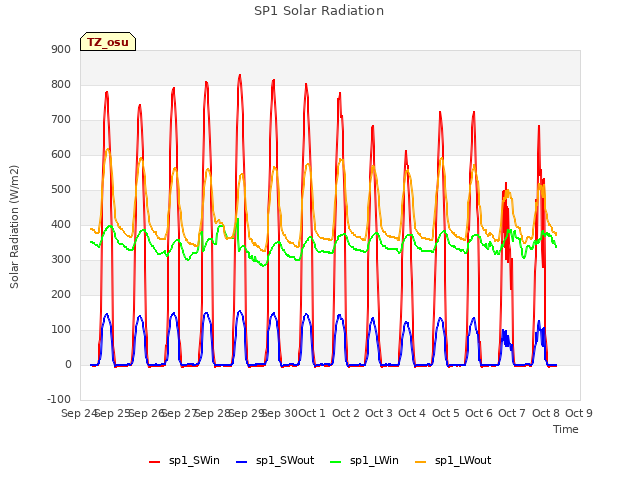Click the TZ_osu annotation box
Image resolution: width=640 pixels, height=480 pixels.
click(x=108, y=42)
